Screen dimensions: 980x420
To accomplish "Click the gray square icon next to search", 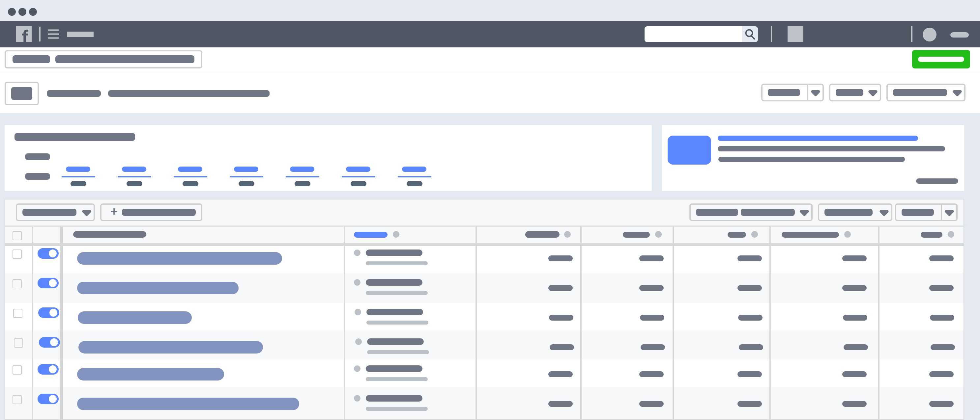I will tap(795, 34).
